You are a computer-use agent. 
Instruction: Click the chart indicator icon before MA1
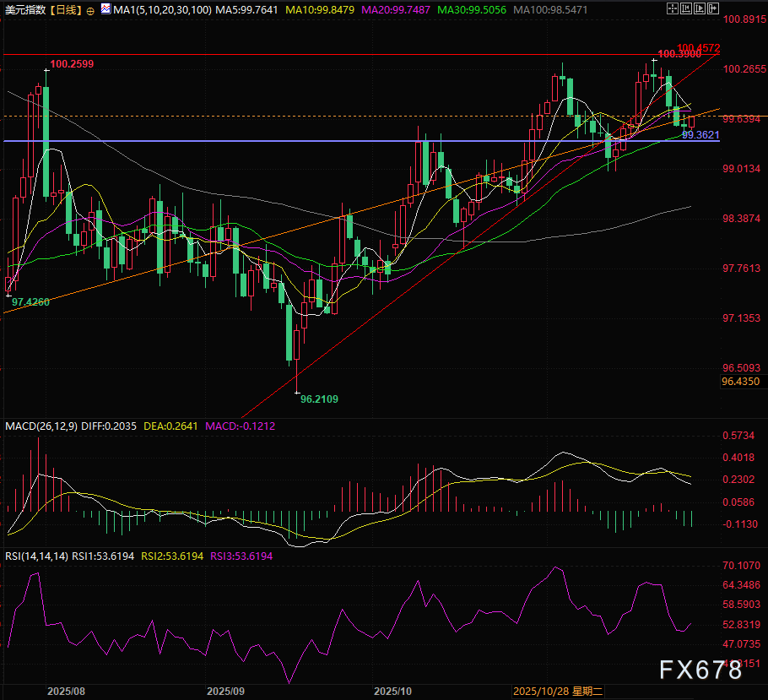point(105,8)
